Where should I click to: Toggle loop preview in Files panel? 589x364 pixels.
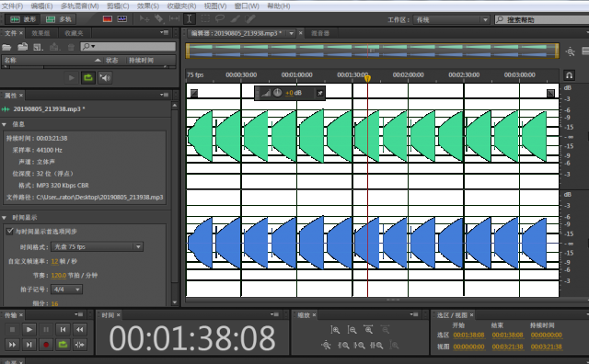[x=88, y=78]
